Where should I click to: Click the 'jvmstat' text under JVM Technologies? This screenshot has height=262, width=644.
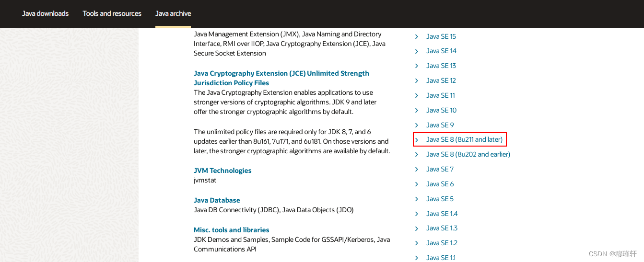tap(205, 180)
